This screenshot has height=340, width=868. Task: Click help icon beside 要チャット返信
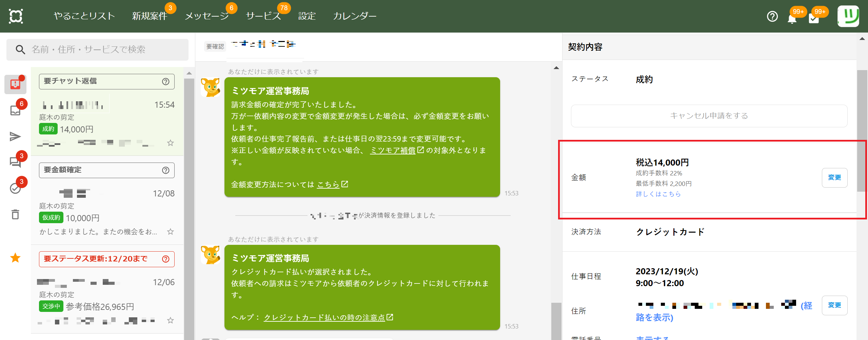coord(166,82)
